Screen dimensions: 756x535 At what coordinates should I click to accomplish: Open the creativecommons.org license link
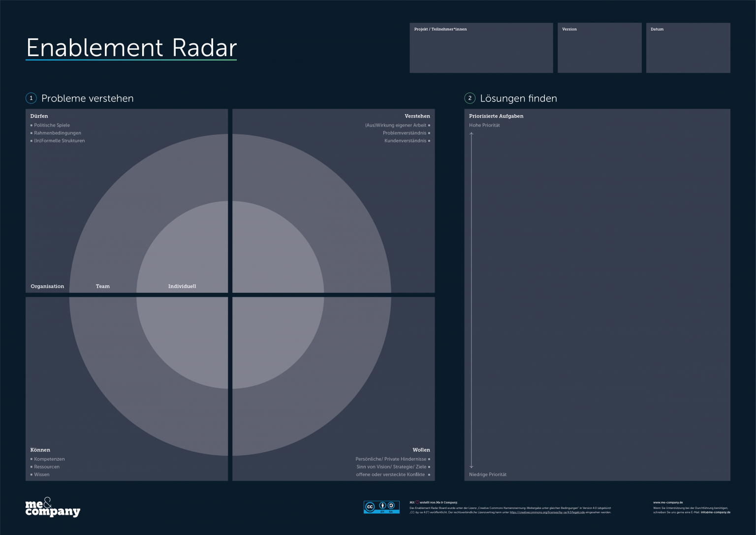click(547, 512)
